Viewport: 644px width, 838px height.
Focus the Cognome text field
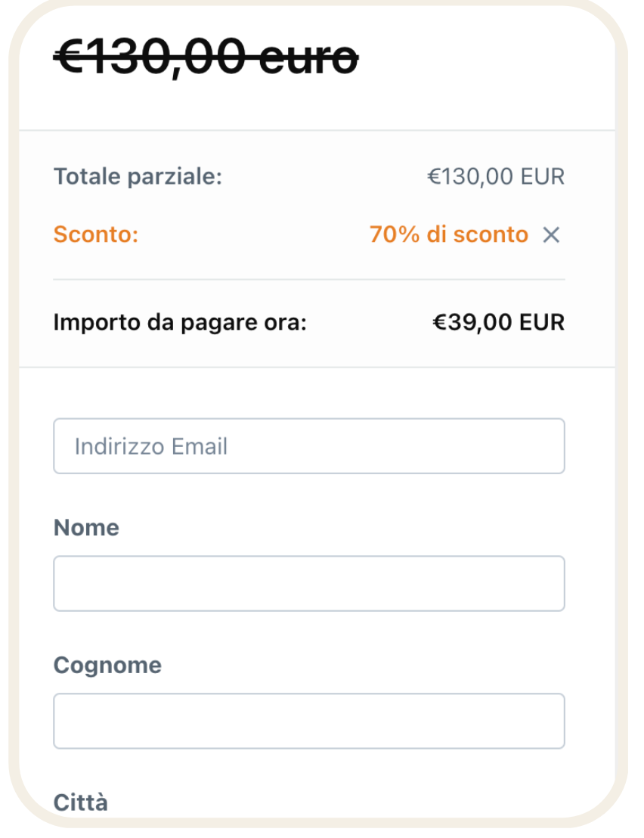pos(308,721)
